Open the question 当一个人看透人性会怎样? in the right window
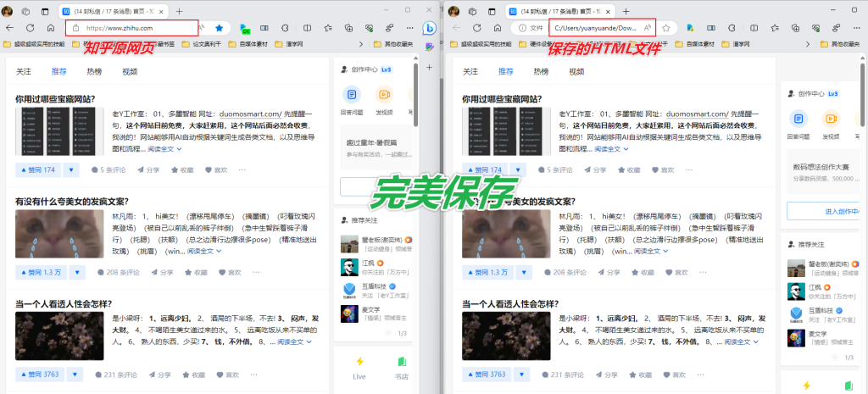The height and width of the screenshot is (394, 868). [x=510, y=304]
